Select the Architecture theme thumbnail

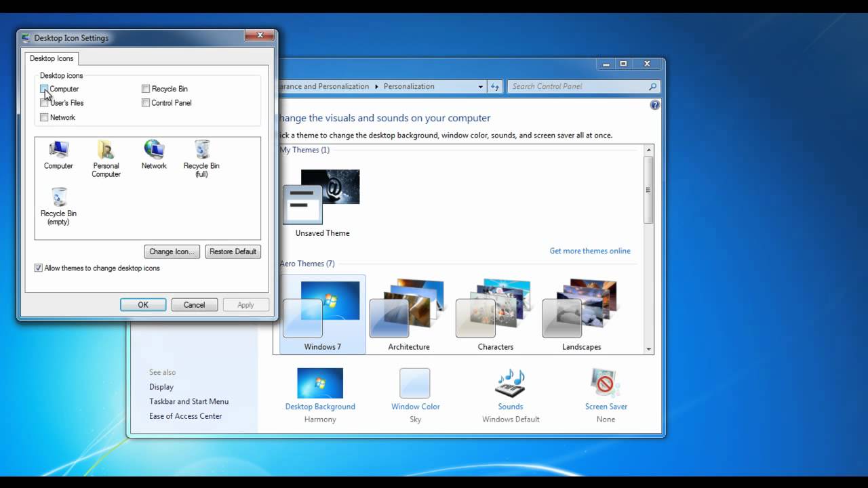click(406, 305)
